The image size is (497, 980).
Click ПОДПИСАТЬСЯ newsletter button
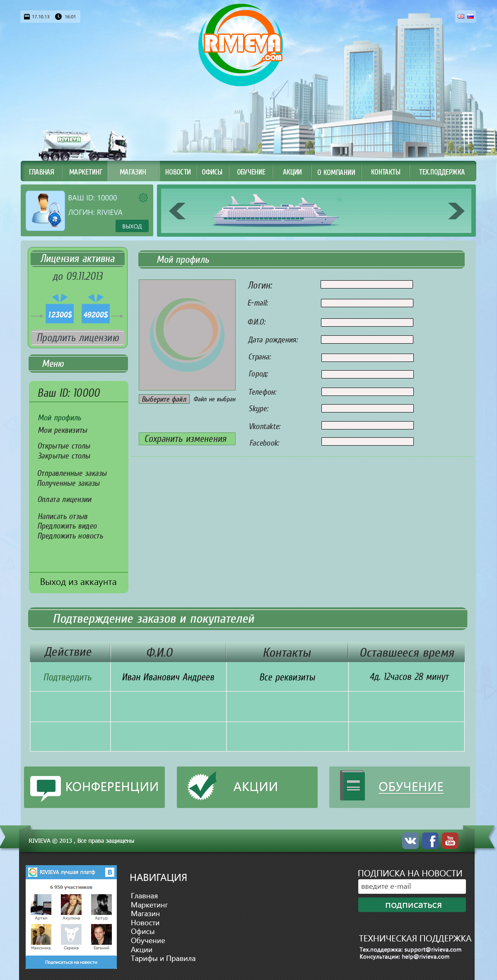pos(412,905)
